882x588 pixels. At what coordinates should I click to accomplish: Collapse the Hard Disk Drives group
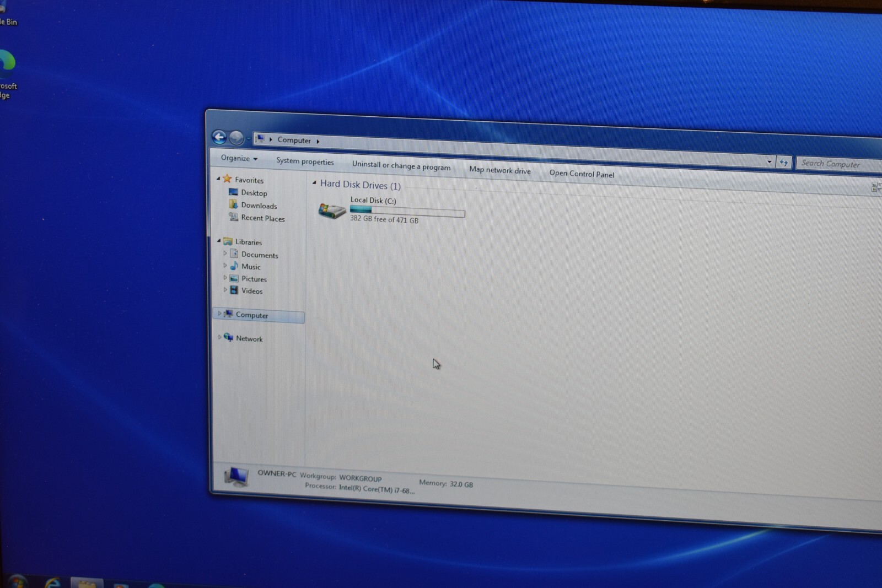tap(314, 182)
